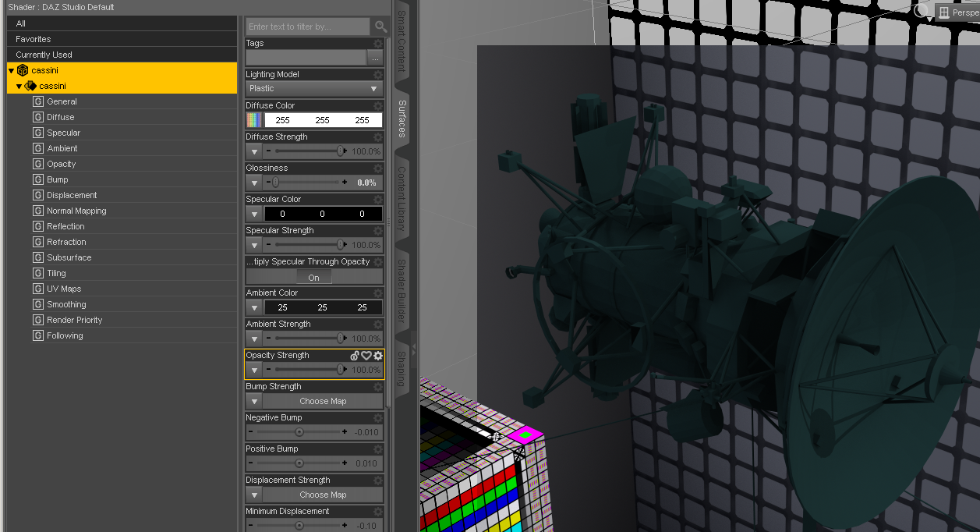Select the Displacement property group
Viewport: 980px width, 532px height.
pos(72,195)
